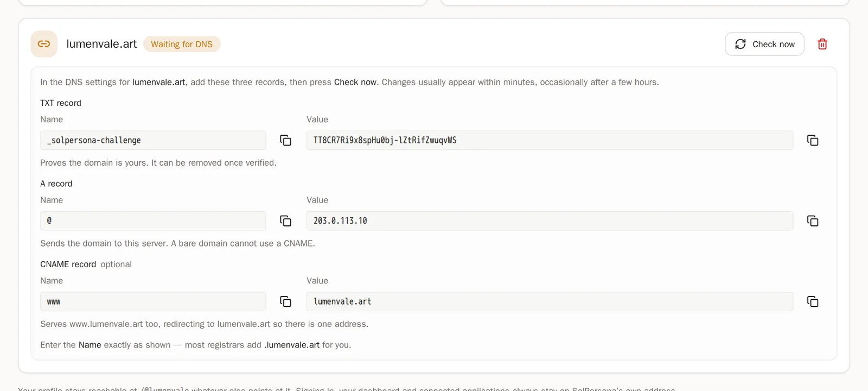Click the A record section label

56,184
